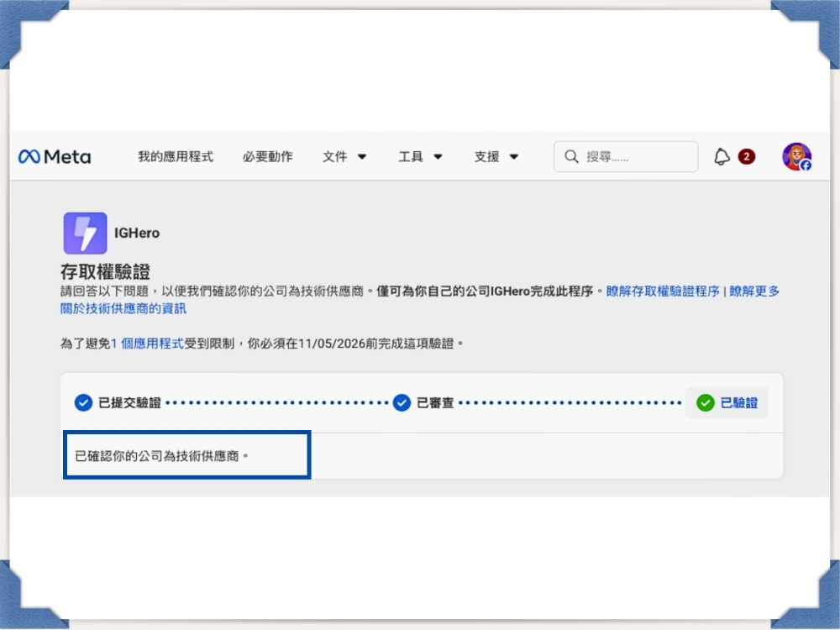Select the highlighted 技術供應商 confirmation box
This screenshot has height=630, width=840.
pyautogui.click(x=186, y=454)
